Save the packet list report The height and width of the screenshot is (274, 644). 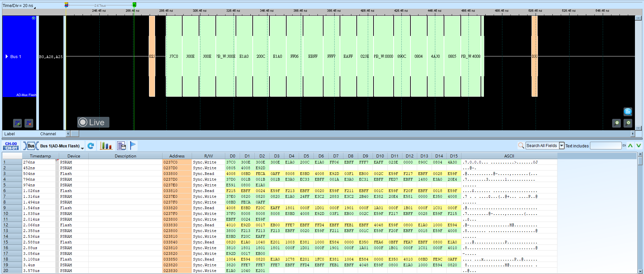coord(121,146)
